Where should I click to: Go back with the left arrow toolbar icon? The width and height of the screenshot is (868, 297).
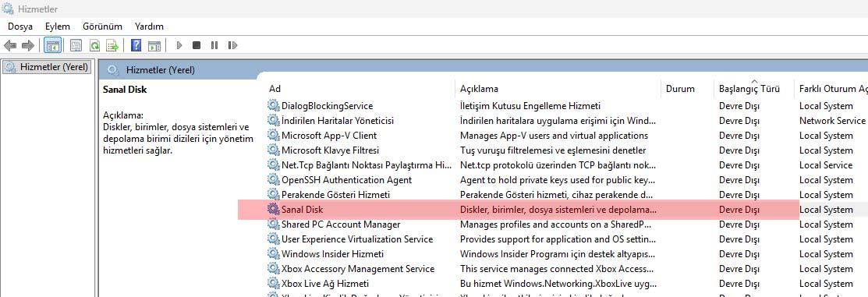pyautogui.click(x=10, y=45)
